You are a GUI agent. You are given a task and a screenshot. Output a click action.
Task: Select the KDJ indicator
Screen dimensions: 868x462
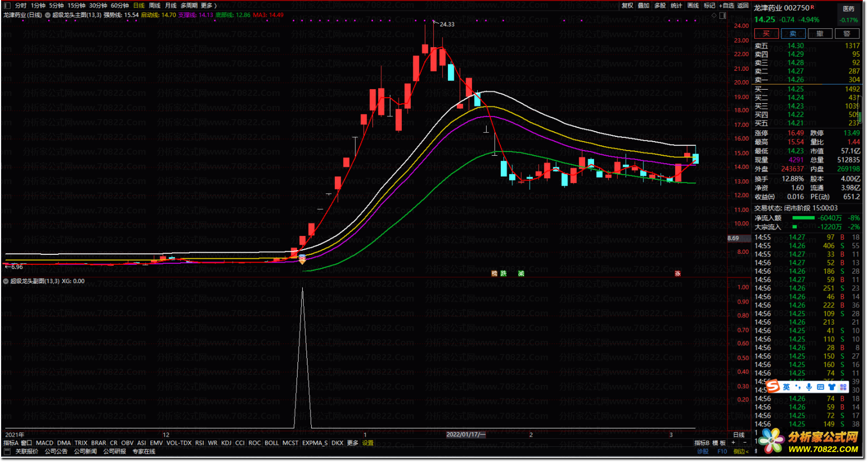click(226, 443)
